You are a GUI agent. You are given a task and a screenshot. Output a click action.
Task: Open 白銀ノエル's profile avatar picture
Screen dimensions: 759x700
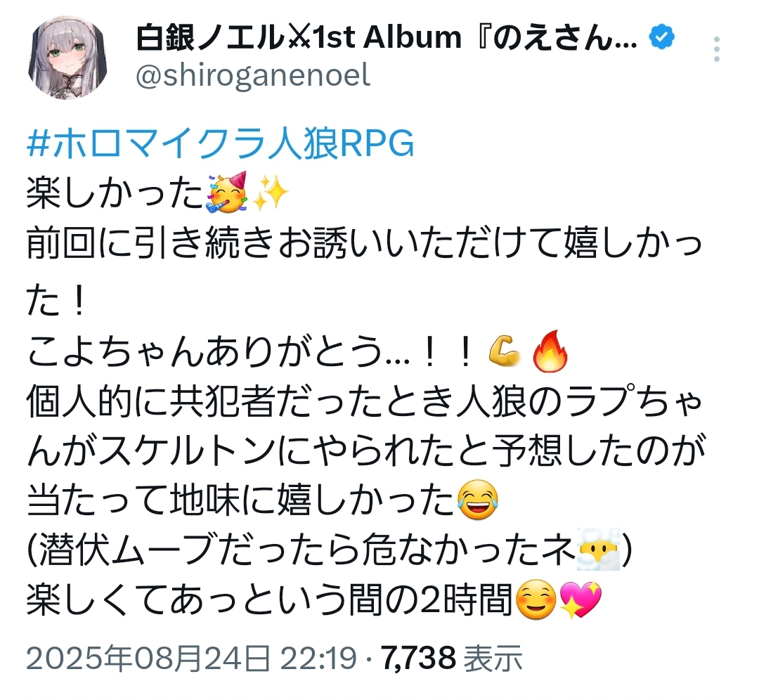point(67,57)
